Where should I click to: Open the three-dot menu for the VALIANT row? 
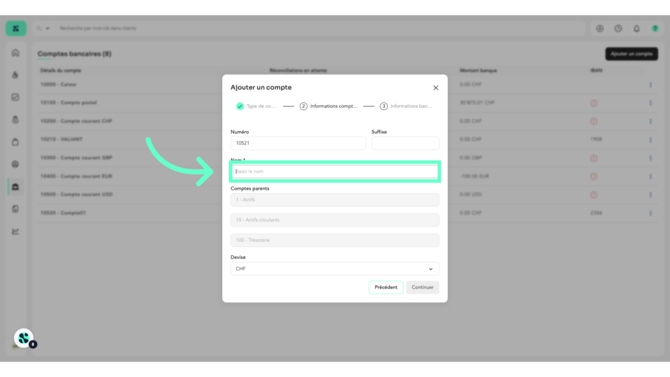pos(650,140)
